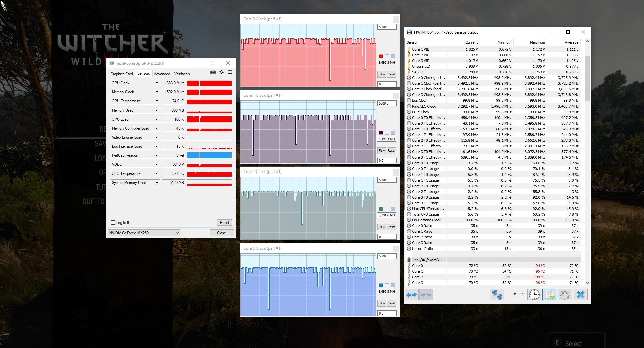Click the HWiNFO64 title bar app icon
The height and width of the screenshot is (348, 644).
[409, 32]
